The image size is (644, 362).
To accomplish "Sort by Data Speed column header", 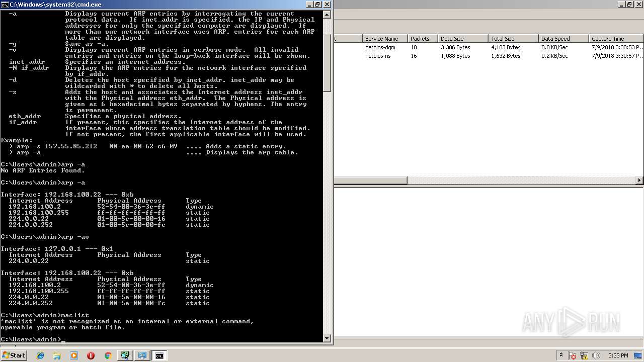I will 563,39.
